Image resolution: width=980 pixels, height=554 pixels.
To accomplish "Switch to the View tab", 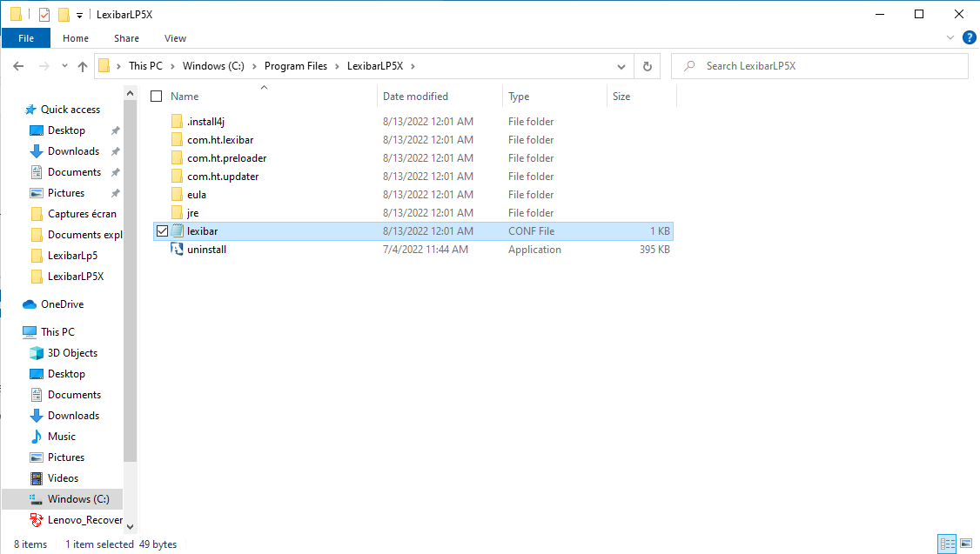I will 175,38.
